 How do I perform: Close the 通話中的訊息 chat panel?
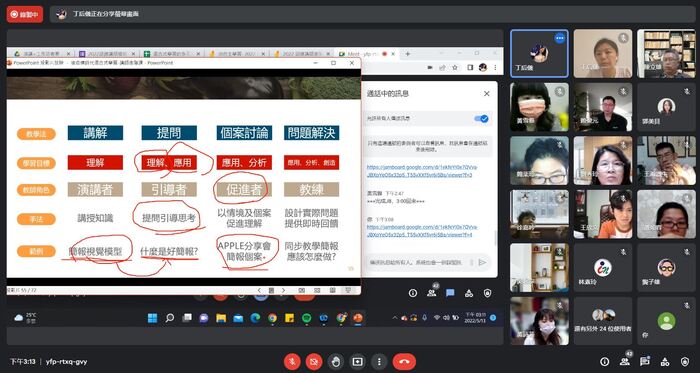pyautogui.click(x=487, y=94)
